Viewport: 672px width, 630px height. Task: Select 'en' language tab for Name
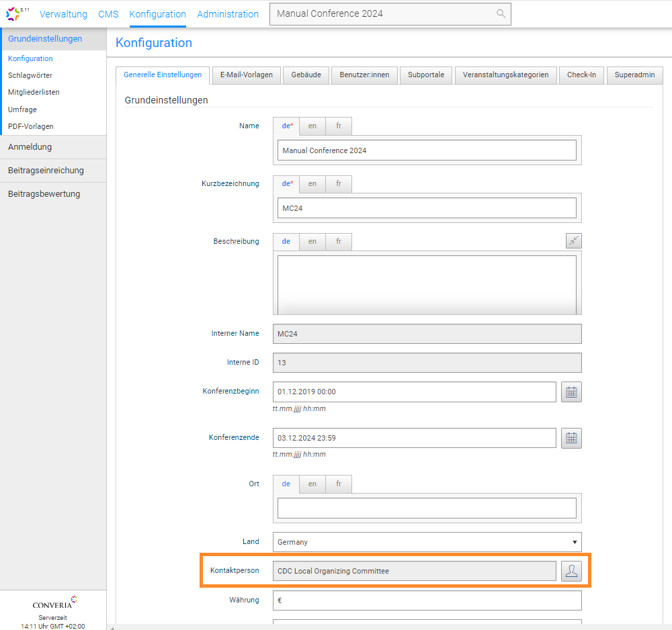312,126
